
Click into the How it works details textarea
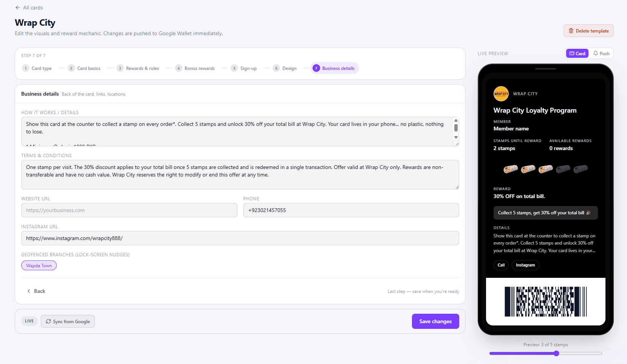(x=240, y=132)
